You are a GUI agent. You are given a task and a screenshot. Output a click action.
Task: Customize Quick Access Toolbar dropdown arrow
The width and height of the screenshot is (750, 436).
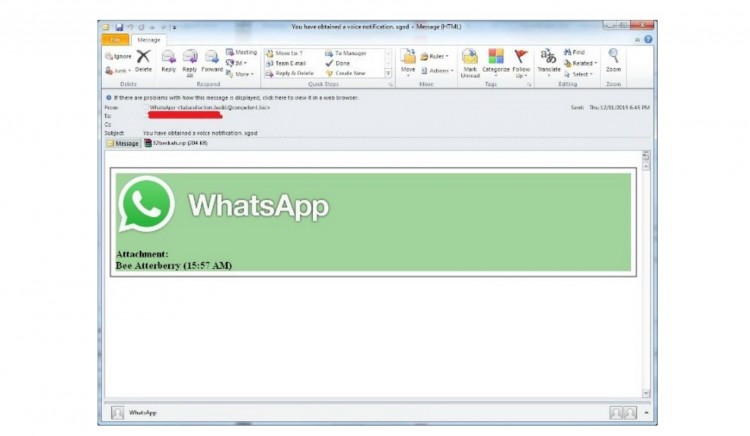175,27
